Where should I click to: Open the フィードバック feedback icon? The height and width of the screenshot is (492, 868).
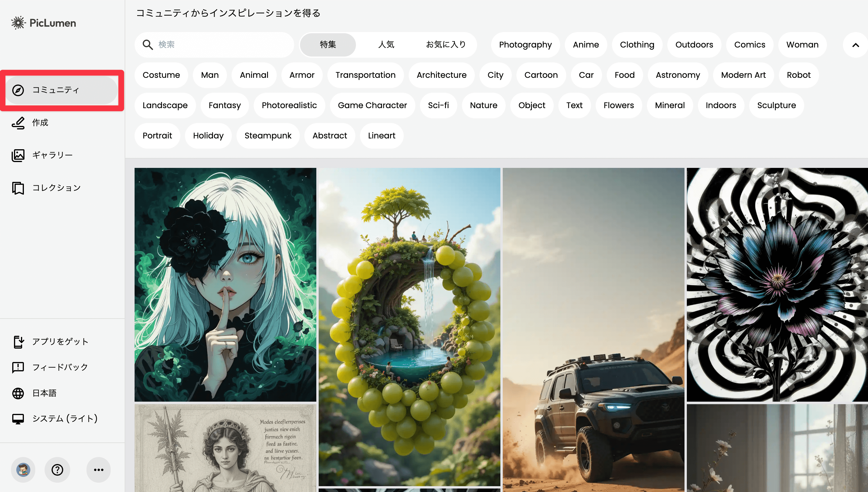pos(18,367)
